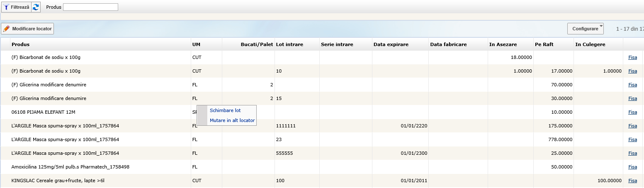Viewport: 644px width, 188px height.
Task: Select Mutare in alt locator option
Action: click(232, 120)
